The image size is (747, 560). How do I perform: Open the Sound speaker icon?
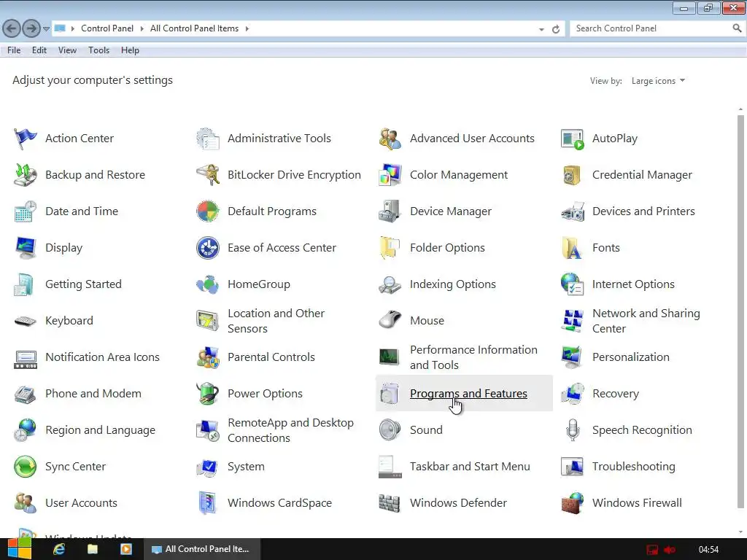coord(390,430)
